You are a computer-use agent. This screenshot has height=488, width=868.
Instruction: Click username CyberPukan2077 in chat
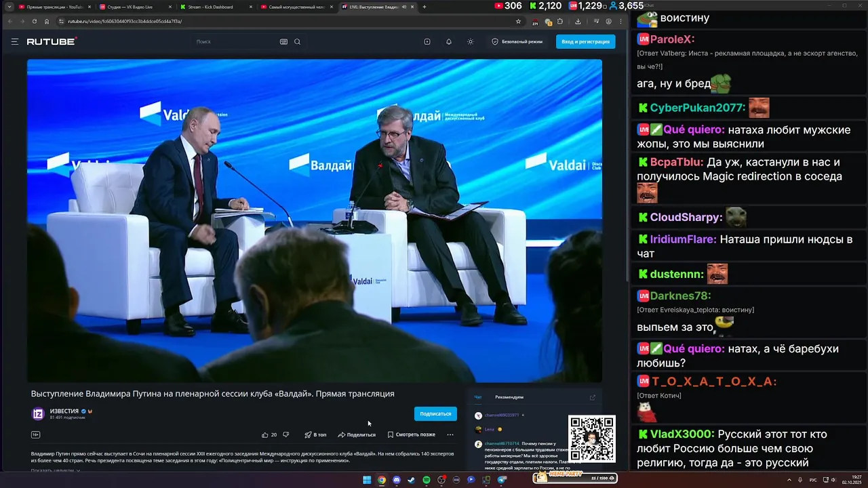698,108
